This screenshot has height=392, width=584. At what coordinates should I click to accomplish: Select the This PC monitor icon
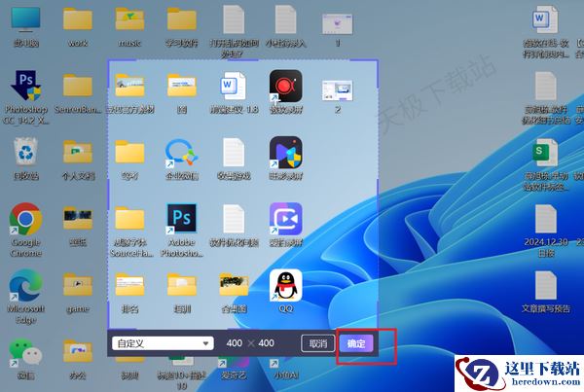point(25,19)
